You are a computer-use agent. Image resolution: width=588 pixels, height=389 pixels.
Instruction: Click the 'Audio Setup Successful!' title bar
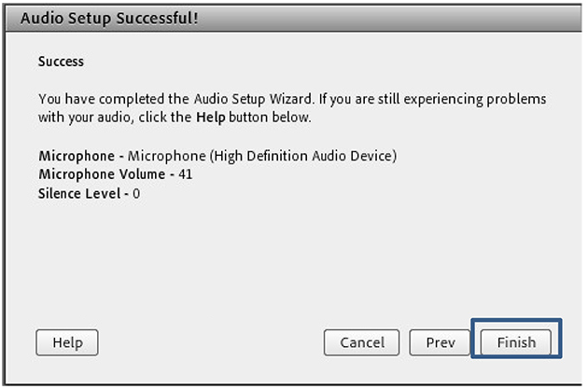point(280,18)
